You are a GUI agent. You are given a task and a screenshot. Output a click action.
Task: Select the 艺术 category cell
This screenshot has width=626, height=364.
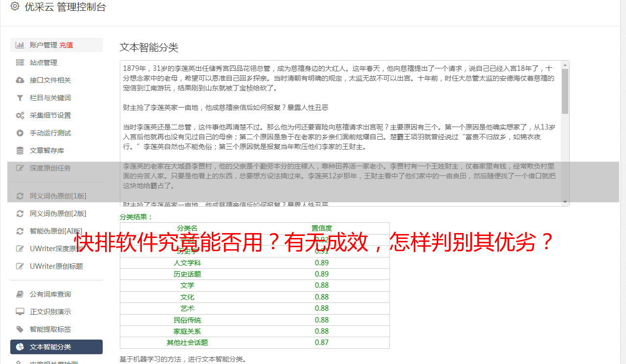point(187,308)
